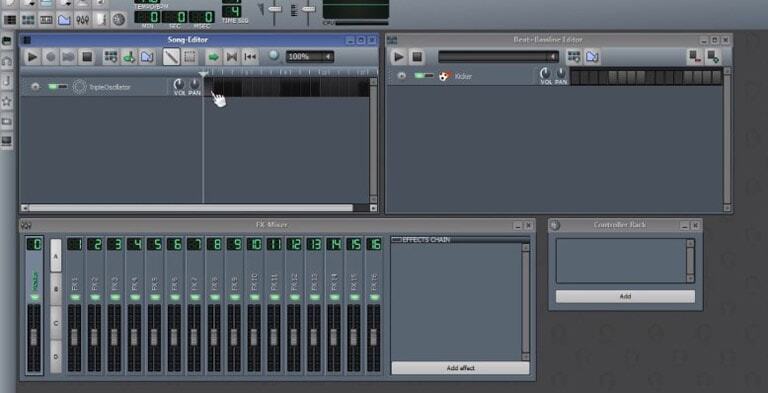Click Add in Controller Rack

(x=625, y=296)
